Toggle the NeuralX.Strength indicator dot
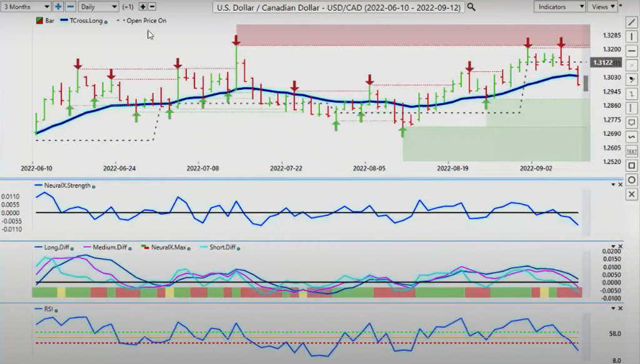640x364 pixels. [94, 187]
